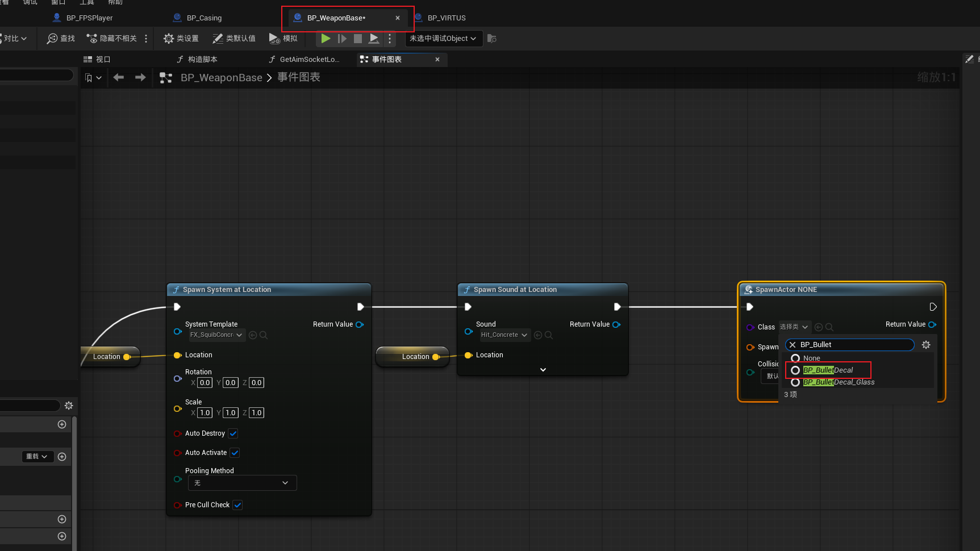Click the stop playback button
The width and height of the screenshot is (980, 551).
click(x=358, y=39)
